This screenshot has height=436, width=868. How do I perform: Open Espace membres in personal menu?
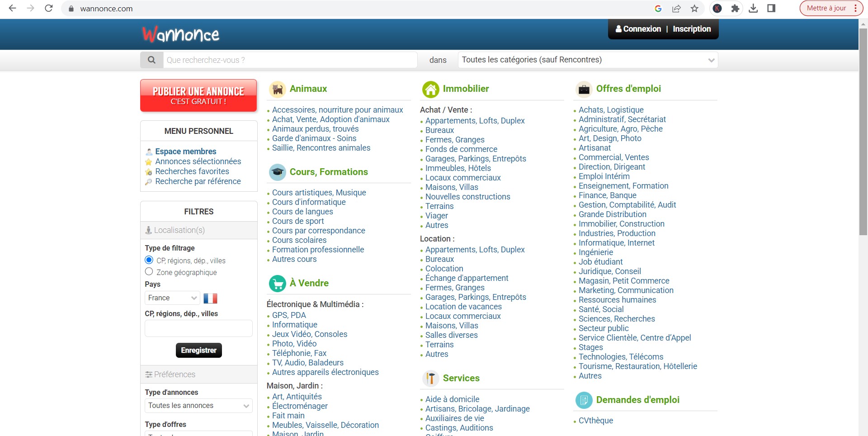point(185,152)
